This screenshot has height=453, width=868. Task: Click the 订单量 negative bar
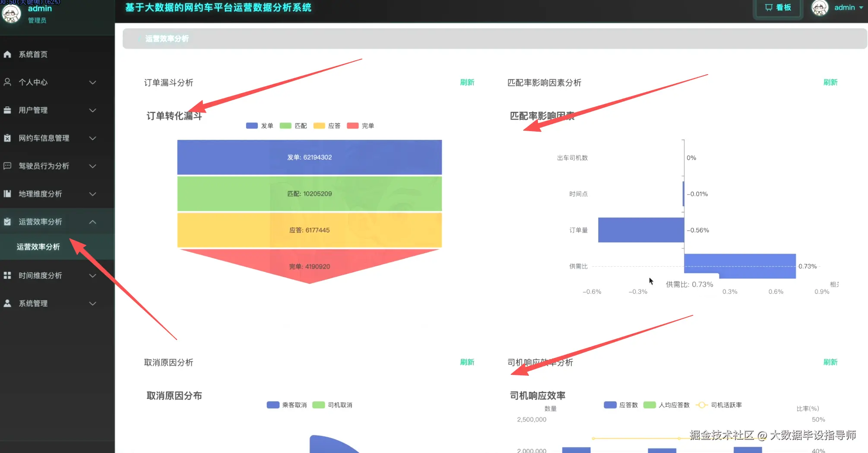641,230
